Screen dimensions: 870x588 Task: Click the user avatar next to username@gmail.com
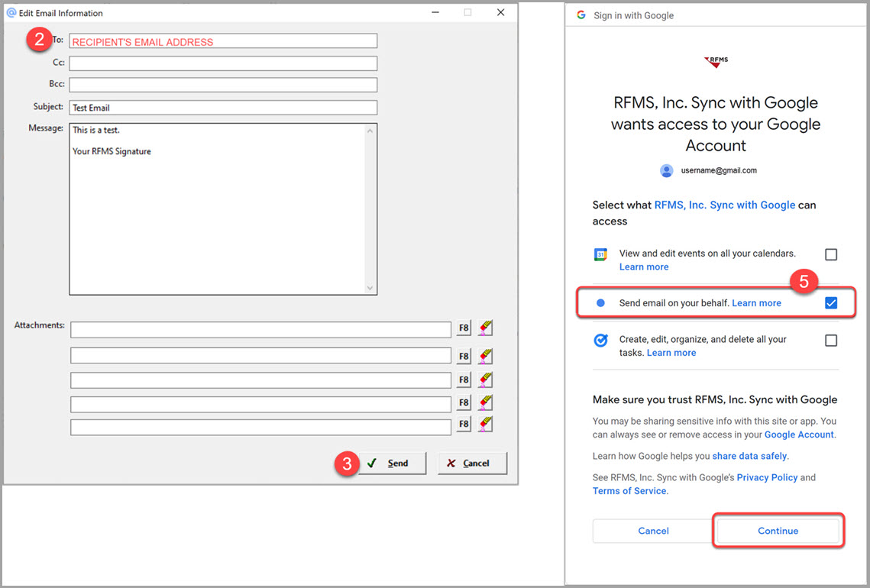coord(667,170)
